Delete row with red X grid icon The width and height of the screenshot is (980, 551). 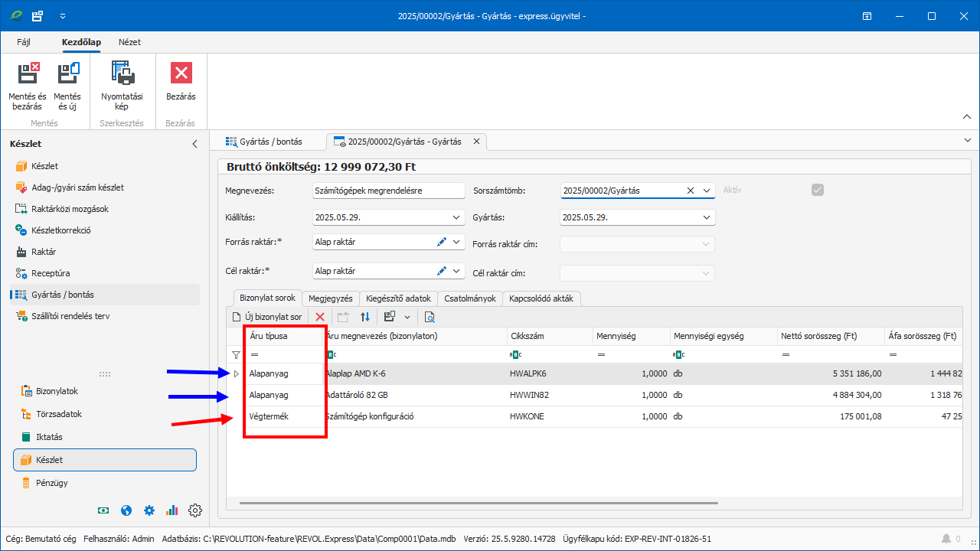coord(320,317)
